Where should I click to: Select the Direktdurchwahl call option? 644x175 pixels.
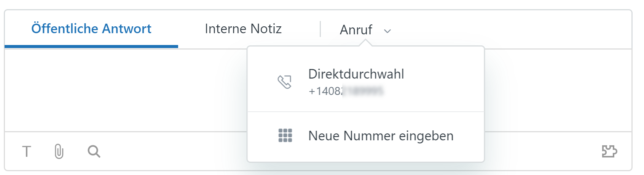click(356, 74)
